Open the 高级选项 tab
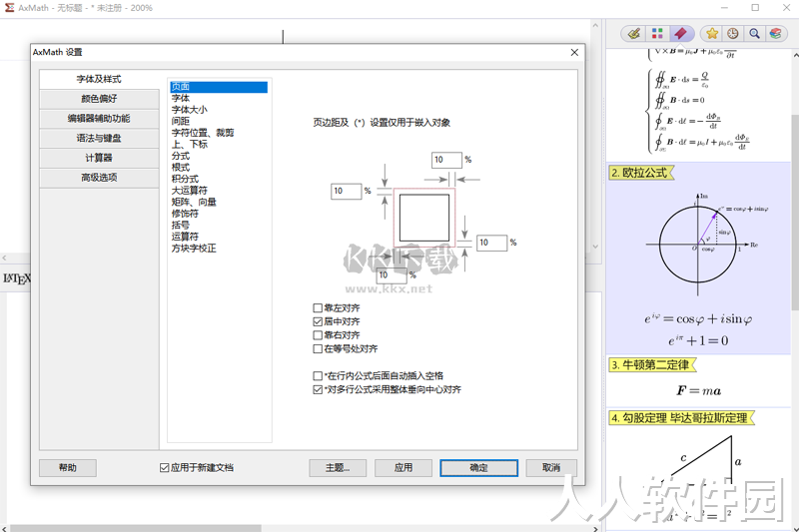 click(99, 178)
